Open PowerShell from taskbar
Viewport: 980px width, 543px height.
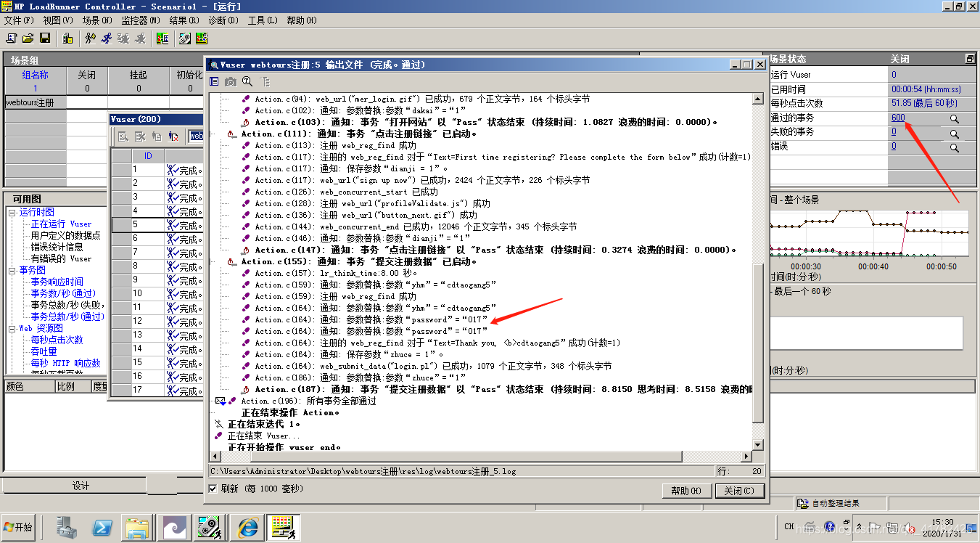102,527
